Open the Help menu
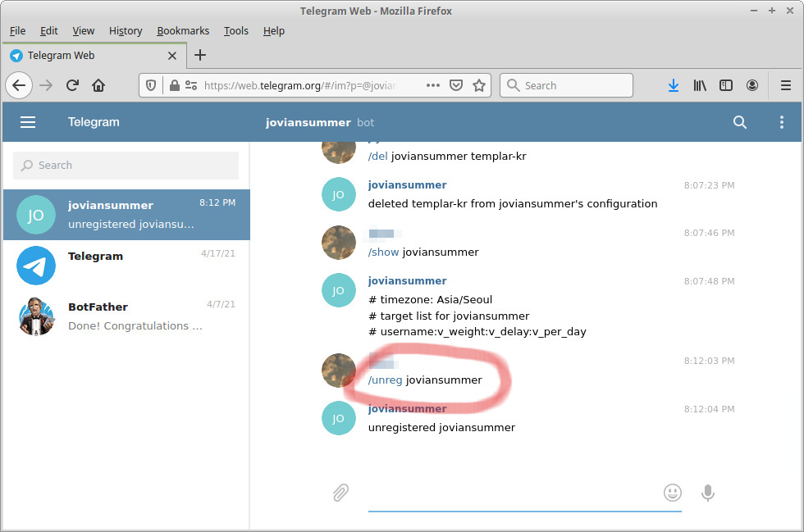The image size is (804, 532). point(274,31)
